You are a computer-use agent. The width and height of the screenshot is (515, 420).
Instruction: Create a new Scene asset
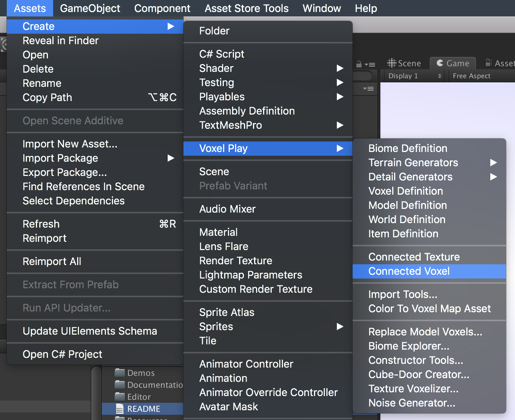pos(268,171)
